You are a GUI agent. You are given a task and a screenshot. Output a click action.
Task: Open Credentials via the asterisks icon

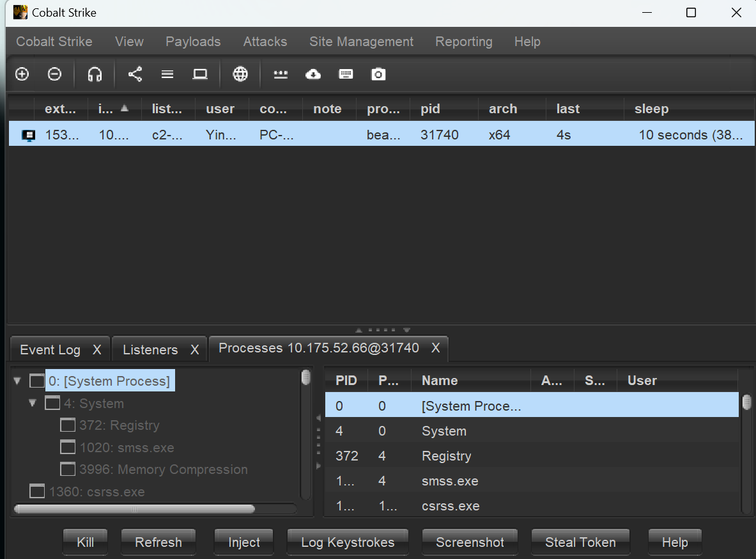point(281,74)
